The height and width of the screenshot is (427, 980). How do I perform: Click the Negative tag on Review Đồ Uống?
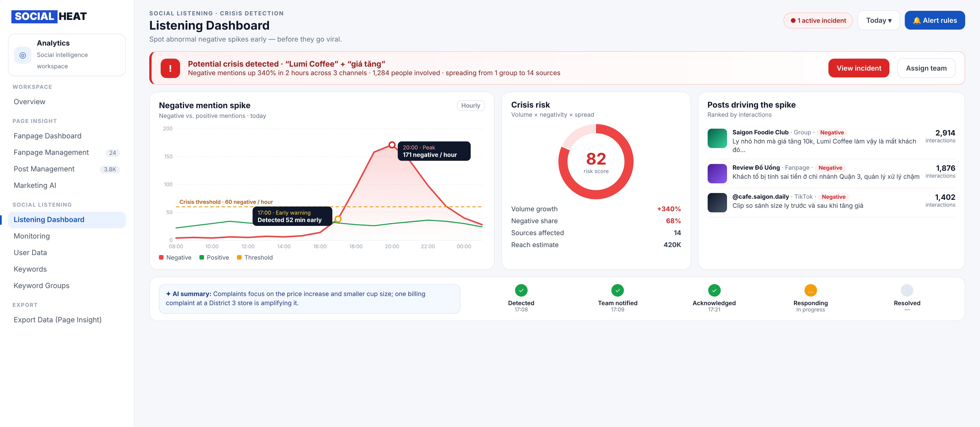click(x=830, y=168)
